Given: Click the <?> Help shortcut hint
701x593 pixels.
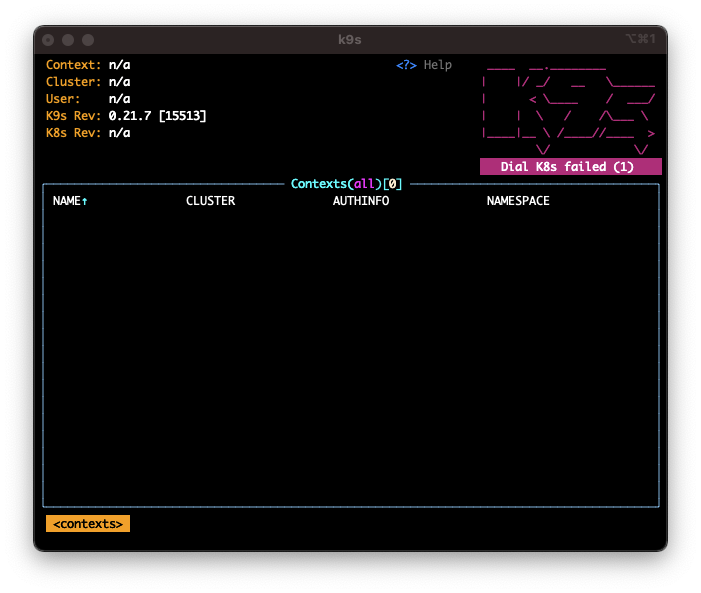Looking at the screenshot, I should pos(424,65).
